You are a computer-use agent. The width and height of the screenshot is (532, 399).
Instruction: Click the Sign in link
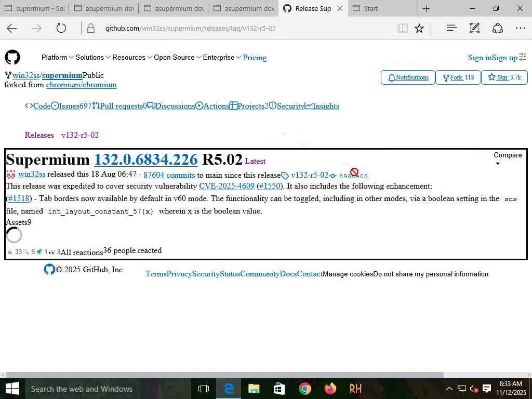click(480, 58)
